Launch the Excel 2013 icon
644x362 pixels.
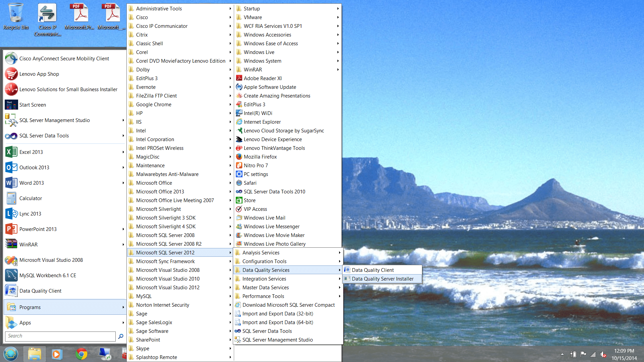tap(11, 152)
